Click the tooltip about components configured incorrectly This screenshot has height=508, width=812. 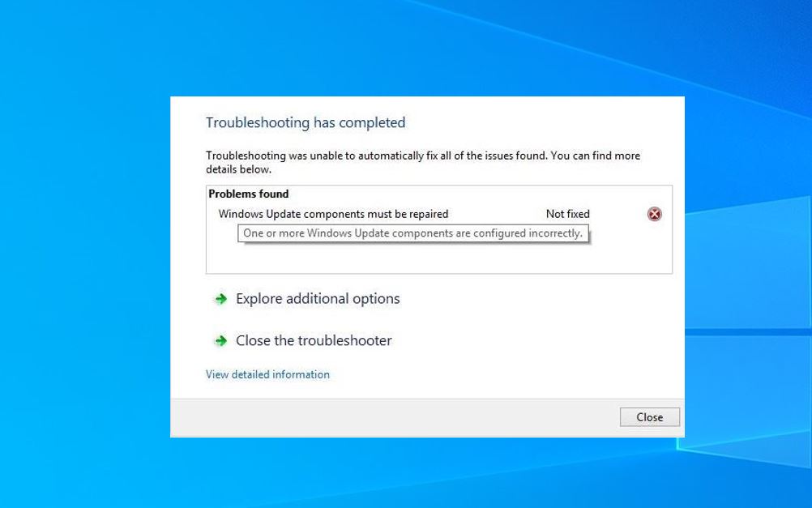tap(413, 233)
